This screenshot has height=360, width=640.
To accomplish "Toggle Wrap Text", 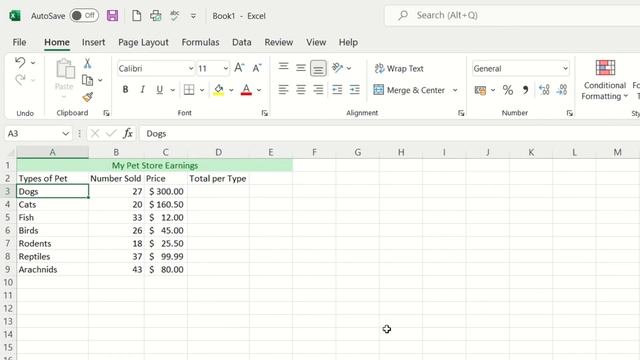I will (399, 69).
